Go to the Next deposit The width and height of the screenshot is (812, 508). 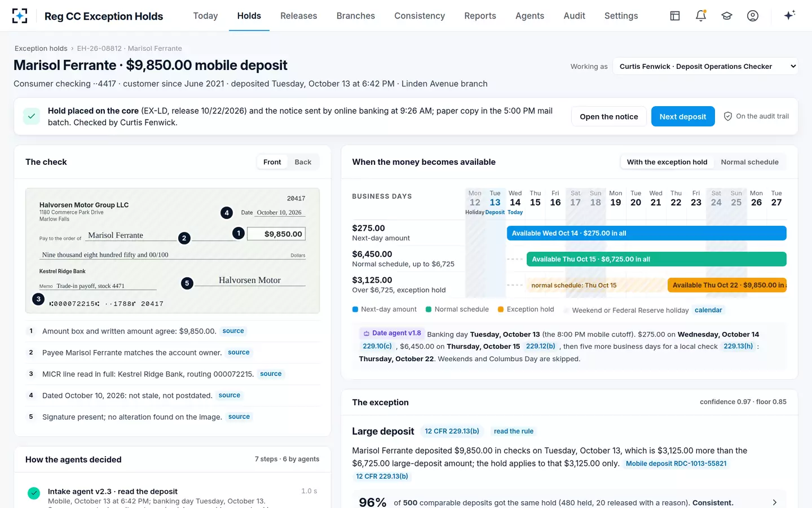point(683,116)
